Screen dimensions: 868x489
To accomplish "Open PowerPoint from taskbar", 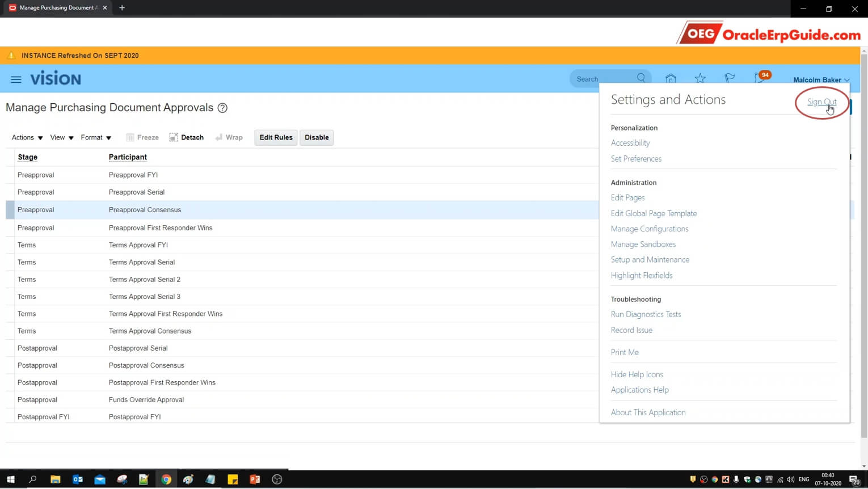I will [255, 479].
